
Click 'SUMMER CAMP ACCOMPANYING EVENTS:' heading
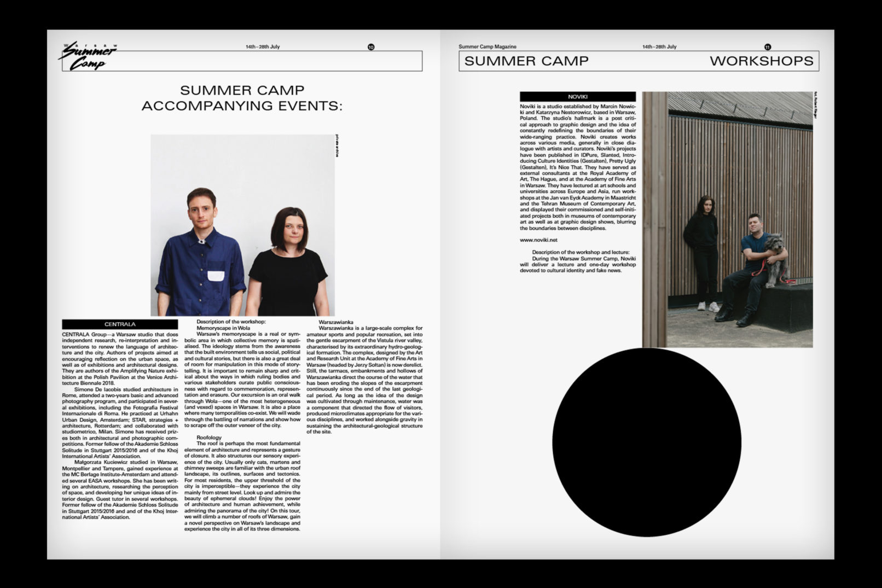pos(242,98)
